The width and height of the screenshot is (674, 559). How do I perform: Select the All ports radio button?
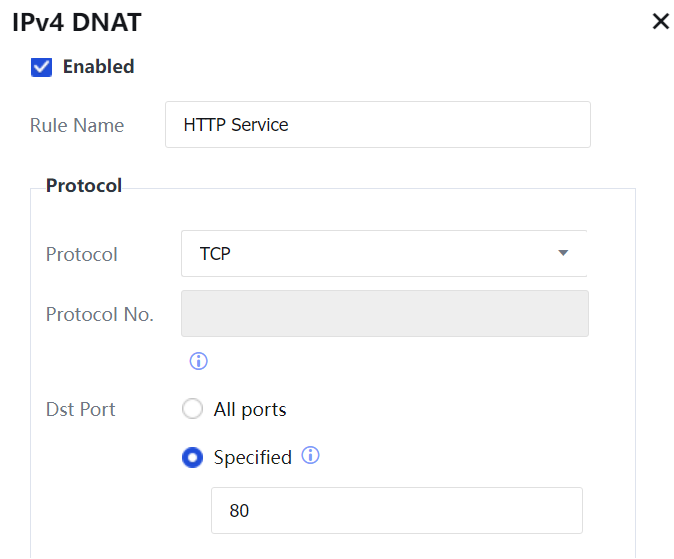click(192, 409)
